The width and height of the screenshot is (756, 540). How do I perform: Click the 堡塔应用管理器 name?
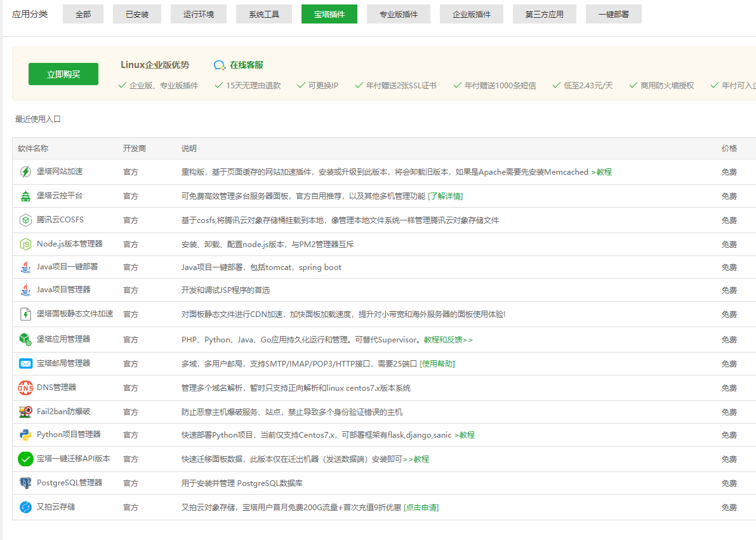[x=63, y=339]
